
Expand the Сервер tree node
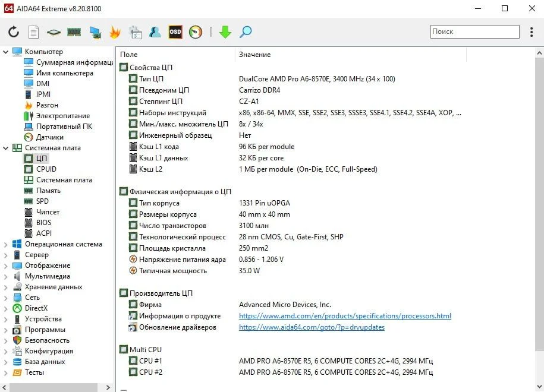[x=5, y=255]
